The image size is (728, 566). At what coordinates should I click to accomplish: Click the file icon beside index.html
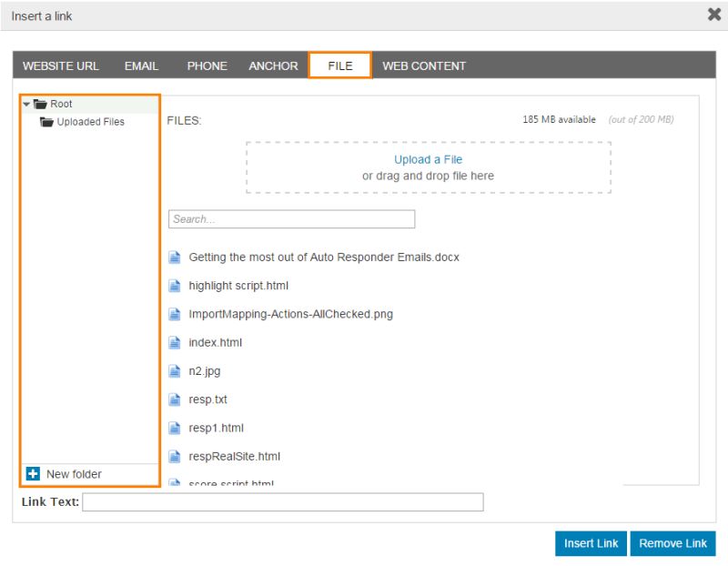pyautogui.click(x=175, y=342)
